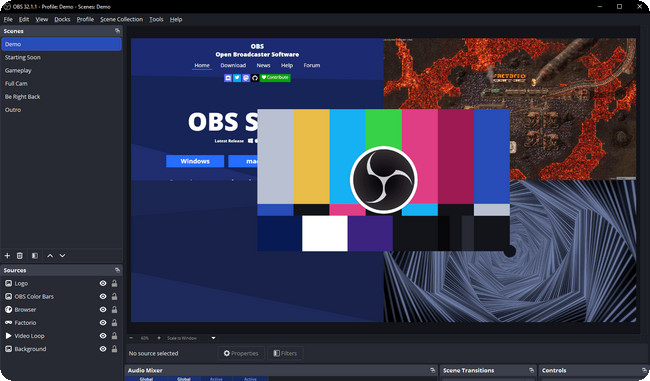Image resolution: width=650 pixels, height=381 pixels.
Task: Lock the Factorio source
Action: [x=114, y=323]
